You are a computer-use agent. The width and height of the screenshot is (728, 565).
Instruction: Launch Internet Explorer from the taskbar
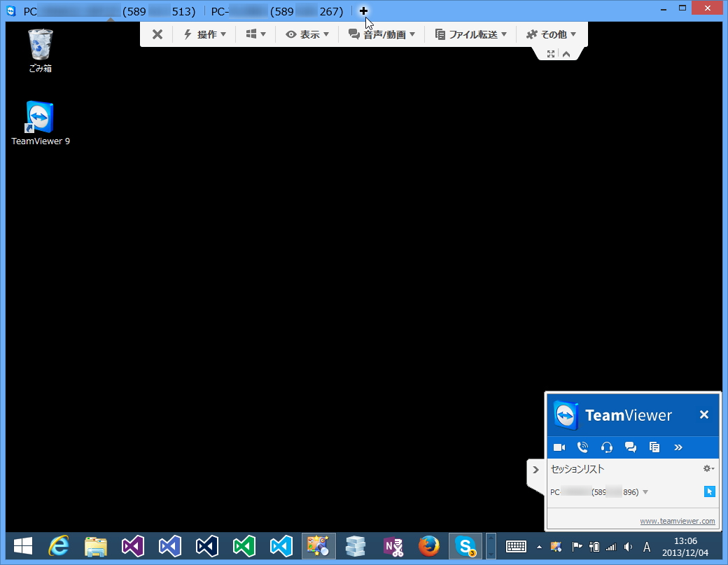(59, 546)
